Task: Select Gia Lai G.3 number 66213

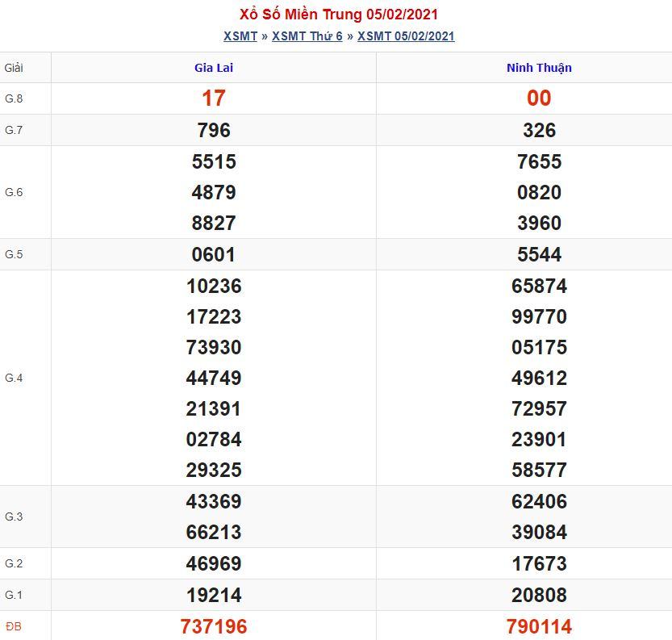Action: pos(214,533)
